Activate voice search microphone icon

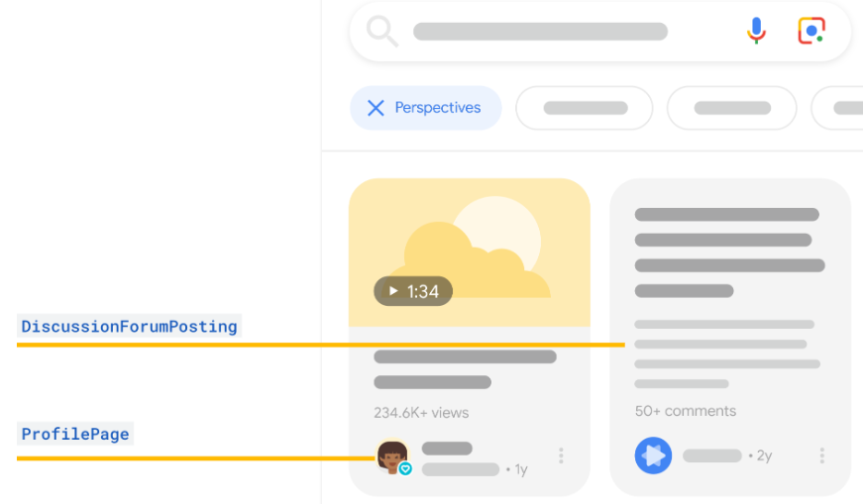point(756,32)
